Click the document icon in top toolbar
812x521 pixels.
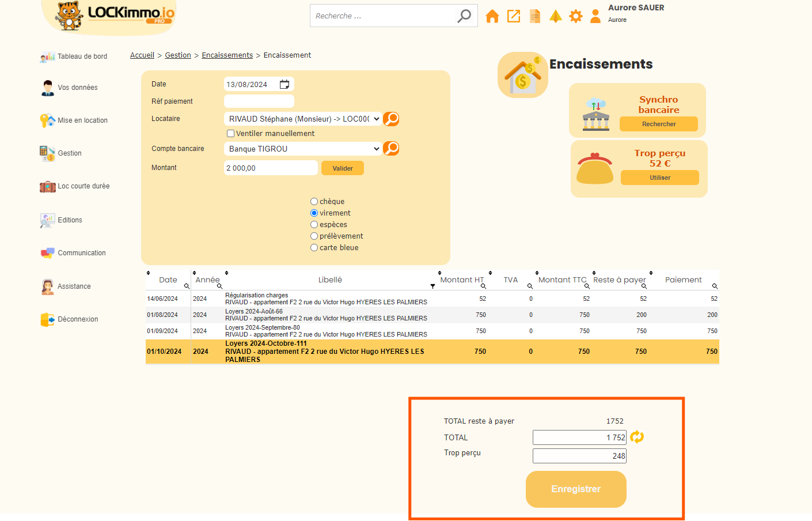pos(535,16)
